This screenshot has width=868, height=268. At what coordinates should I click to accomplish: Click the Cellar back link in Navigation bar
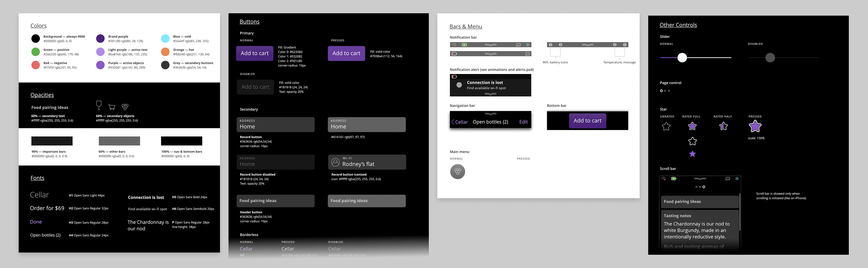click(461, 122)
